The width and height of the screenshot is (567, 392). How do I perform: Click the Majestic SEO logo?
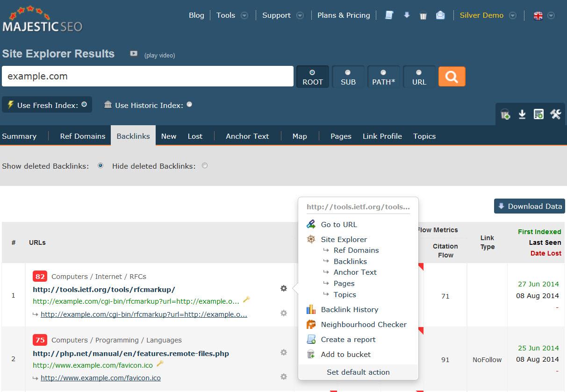pyautogui.click(x=42, y=19)
